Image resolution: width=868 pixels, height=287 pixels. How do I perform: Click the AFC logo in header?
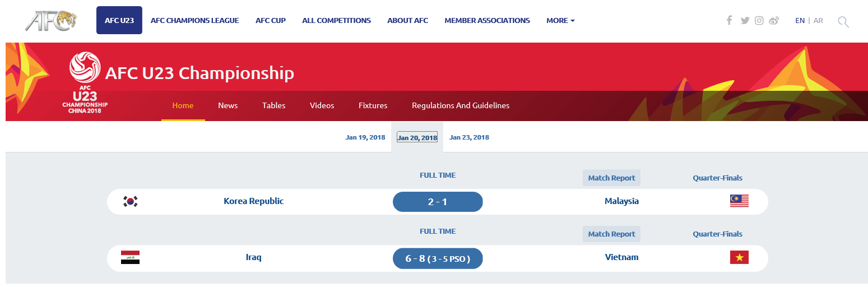50,21
